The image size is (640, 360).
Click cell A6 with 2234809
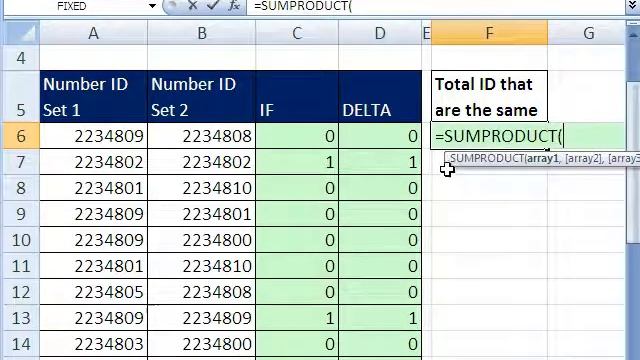click(93, 136)
